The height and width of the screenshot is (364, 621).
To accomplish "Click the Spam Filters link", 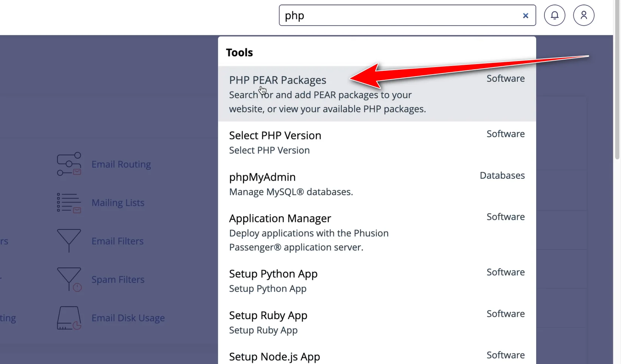I will click(x=118, y=279).
